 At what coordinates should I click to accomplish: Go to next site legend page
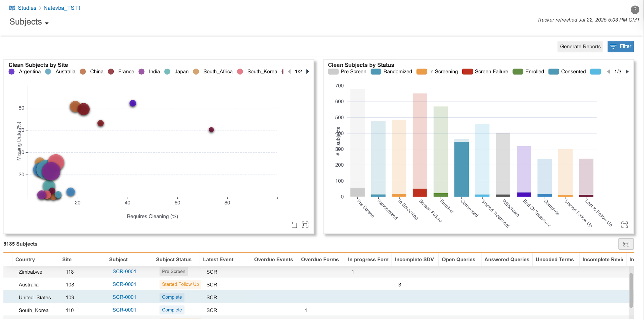[308, 72]
